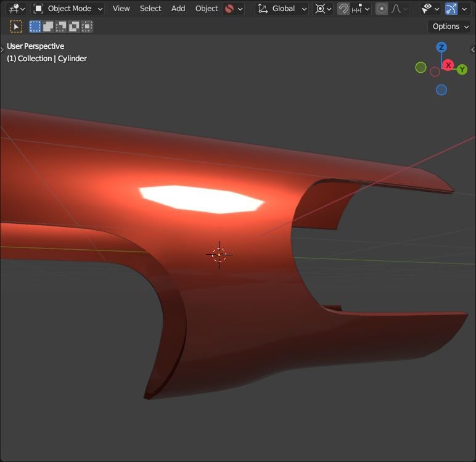This screenshot has width=476, height=462.
Task: Open the snapping options dropdown
Action: click(360, 9)
